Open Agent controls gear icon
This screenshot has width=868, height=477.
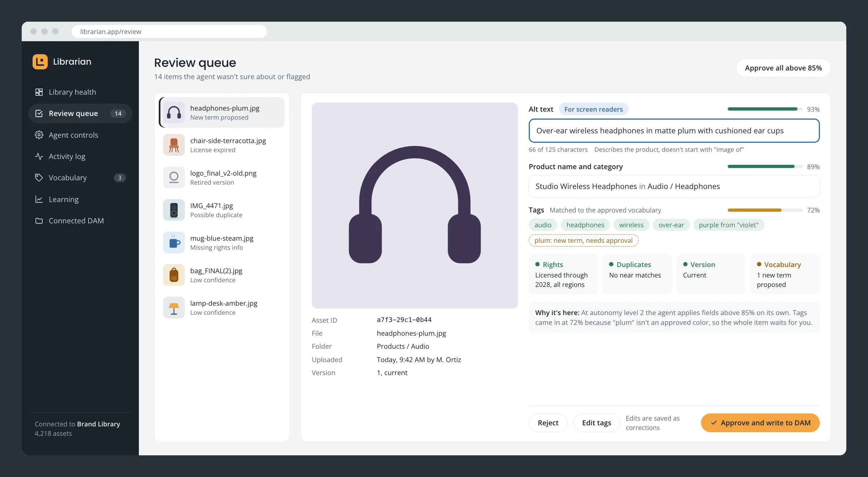(x=39, y=135)
